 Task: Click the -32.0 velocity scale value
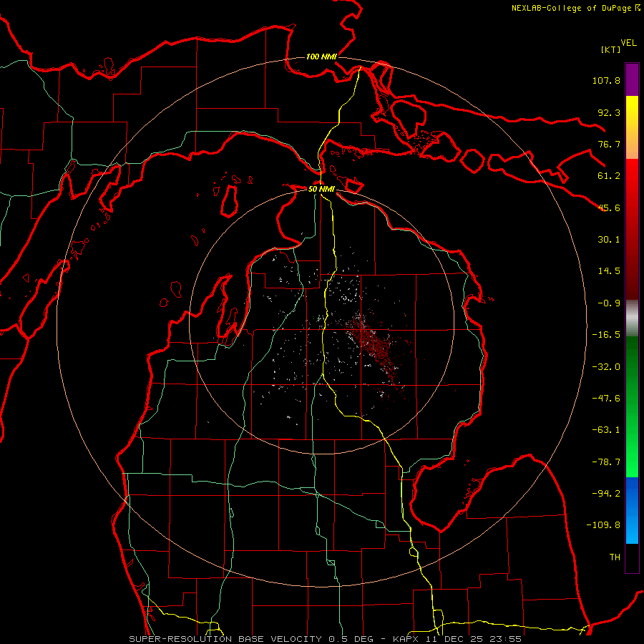click(606, 367)
